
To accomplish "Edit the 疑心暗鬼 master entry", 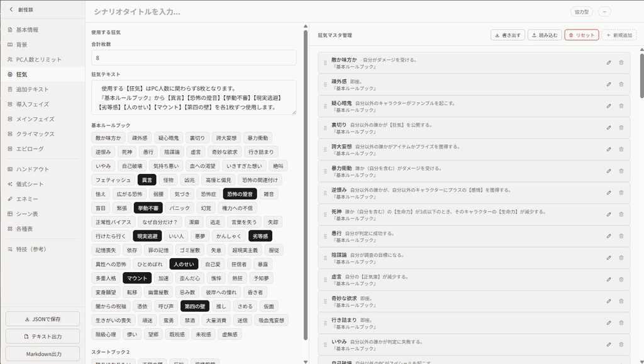I will point(609,106).
